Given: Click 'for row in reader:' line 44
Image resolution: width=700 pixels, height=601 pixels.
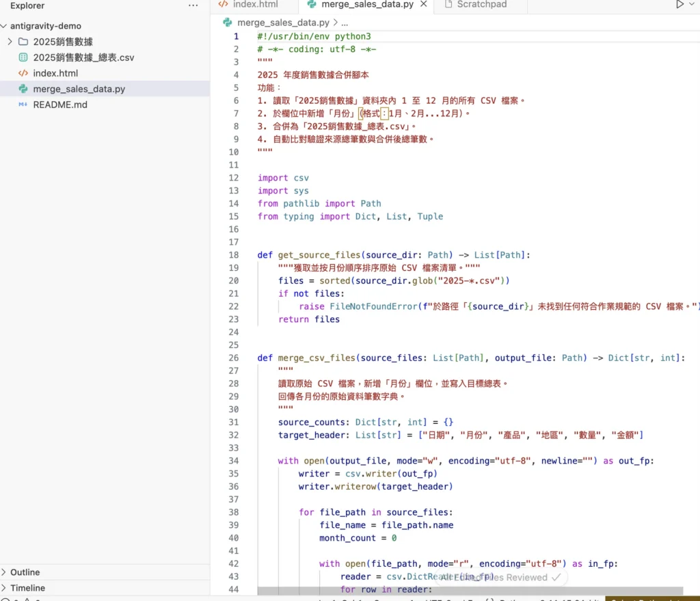Looking at the screenshot, I should tap(386, 589).
